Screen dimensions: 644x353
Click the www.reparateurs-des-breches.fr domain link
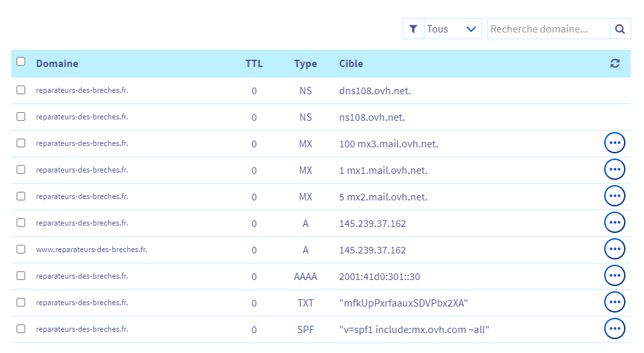click(x=91, y=249)
